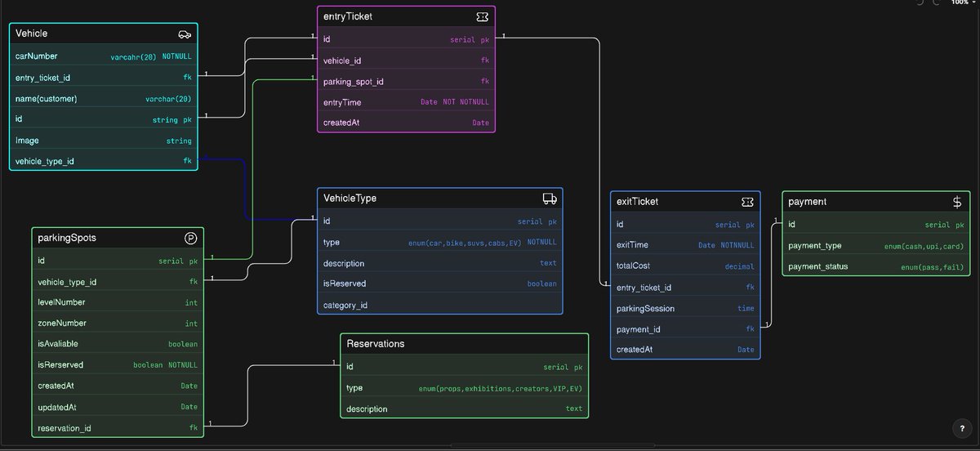980x451 pixels.
Task: Click the exitTime row in exitTicket
Action: click(x=685, y=245)
